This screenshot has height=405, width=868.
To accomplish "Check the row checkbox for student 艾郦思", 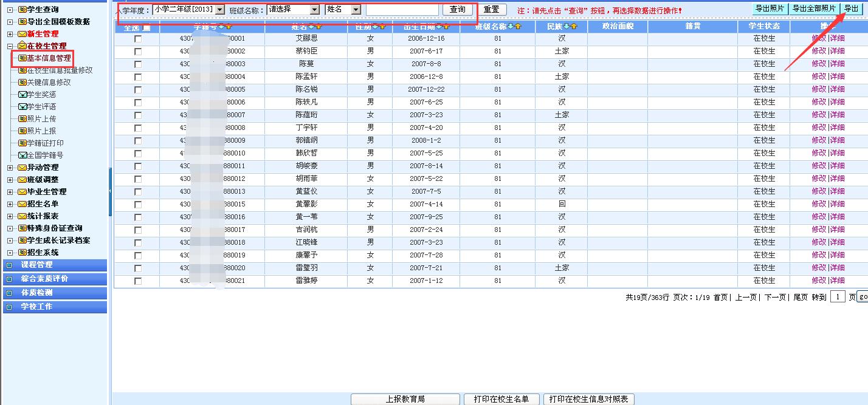I will point(138,39).
